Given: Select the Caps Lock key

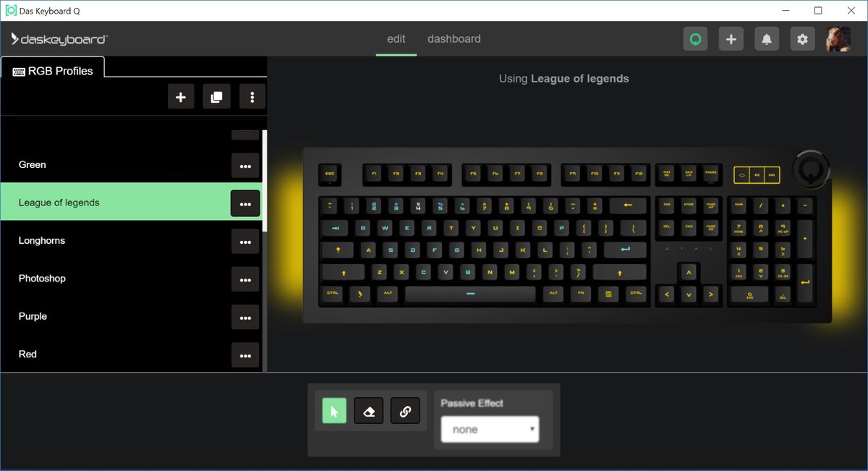Looking at the screenshot, I should point(338,250).
